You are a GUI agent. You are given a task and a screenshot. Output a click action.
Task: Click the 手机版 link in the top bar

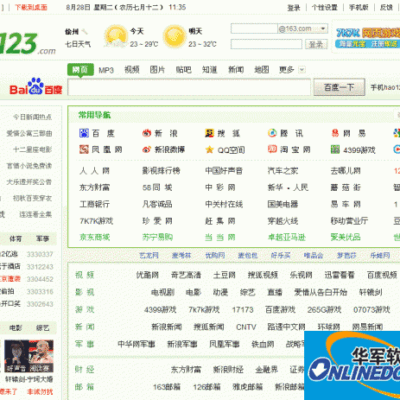click(x=359, y=7)
